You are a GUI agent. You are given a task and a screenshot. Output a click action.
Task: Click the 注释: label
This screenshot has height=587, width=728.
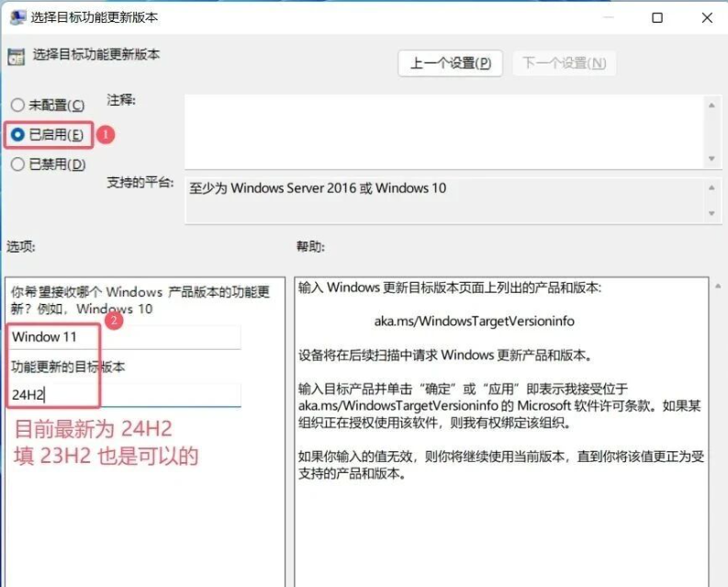point(121,100)
